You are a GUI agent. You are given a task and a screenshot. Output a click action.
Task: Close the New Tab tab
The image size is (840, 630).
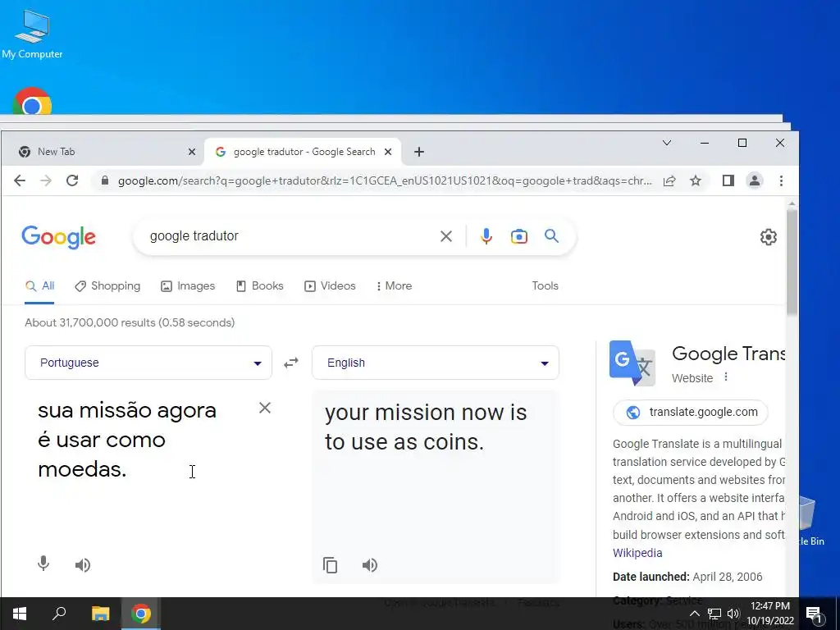(x=192, y=152)
